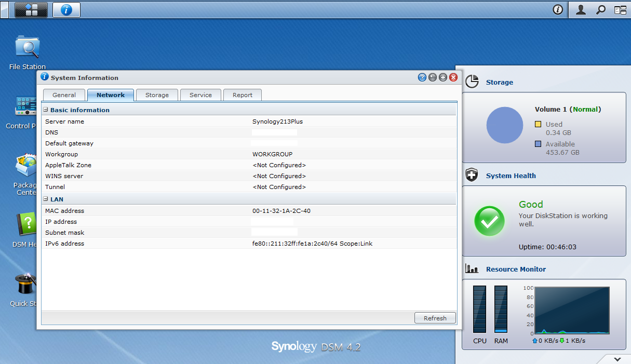Viewport: 631px width, 364px height.
Task: Click the WORKGROUP value
Action: click(273, 154)
